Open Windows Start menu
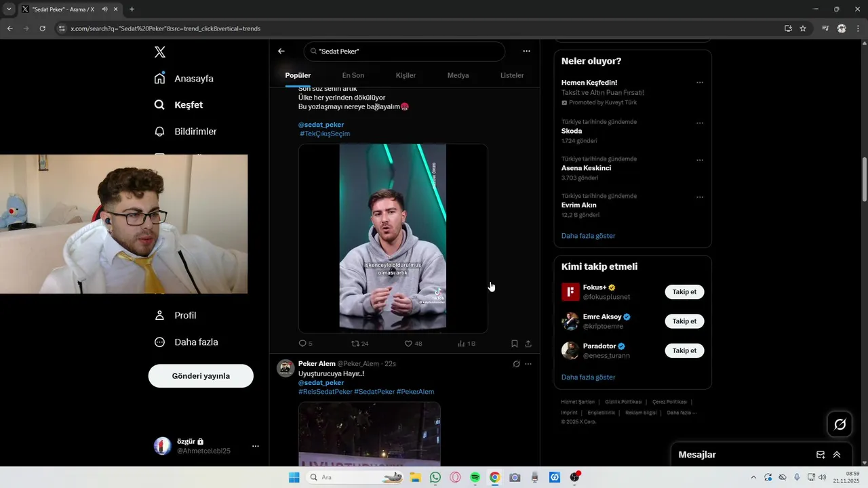868x488 pixels. (x=294, y=477)
